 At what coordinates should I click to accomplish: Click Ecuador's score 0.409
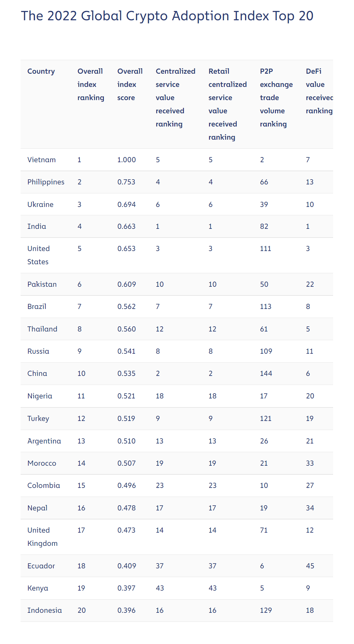tap(127, 566)
